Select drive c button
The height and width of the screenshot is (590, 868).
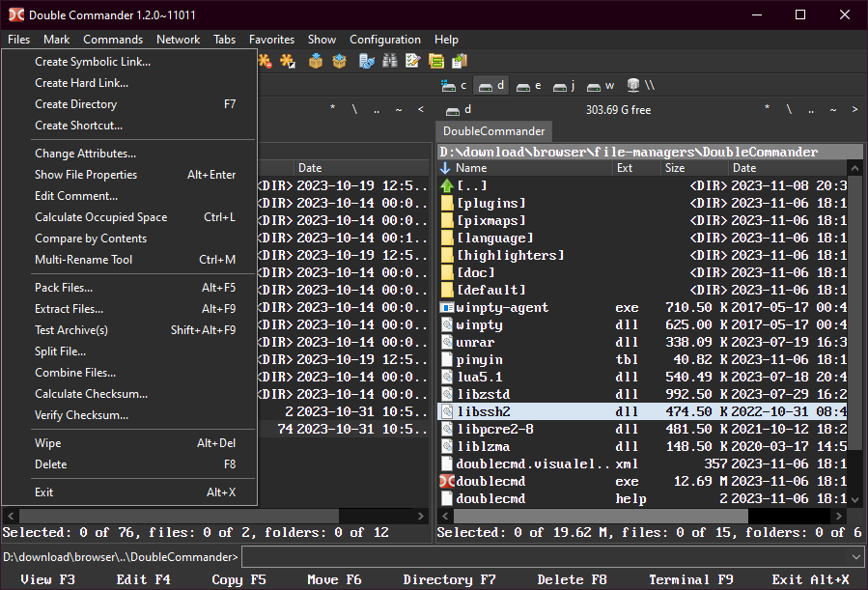pos(455,85)
